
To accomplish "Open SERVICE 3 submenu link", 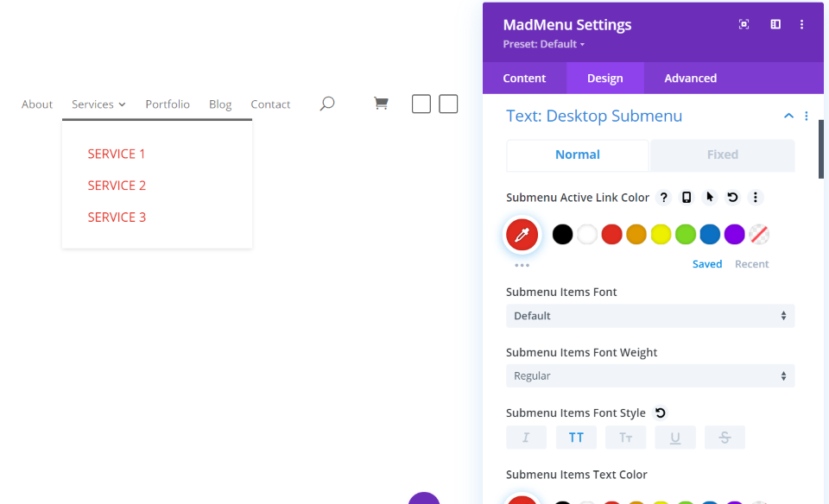I will tap(117, 217).
